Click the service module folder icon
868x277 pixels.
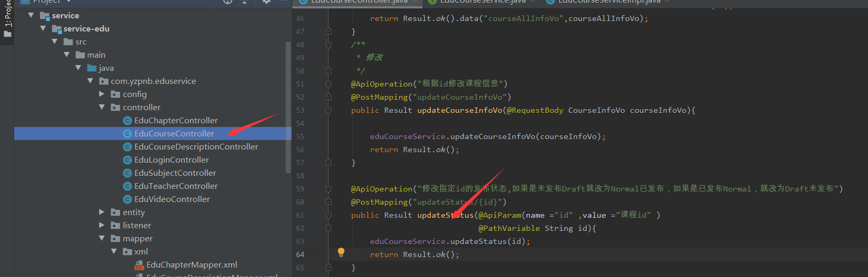coord(45,16)
